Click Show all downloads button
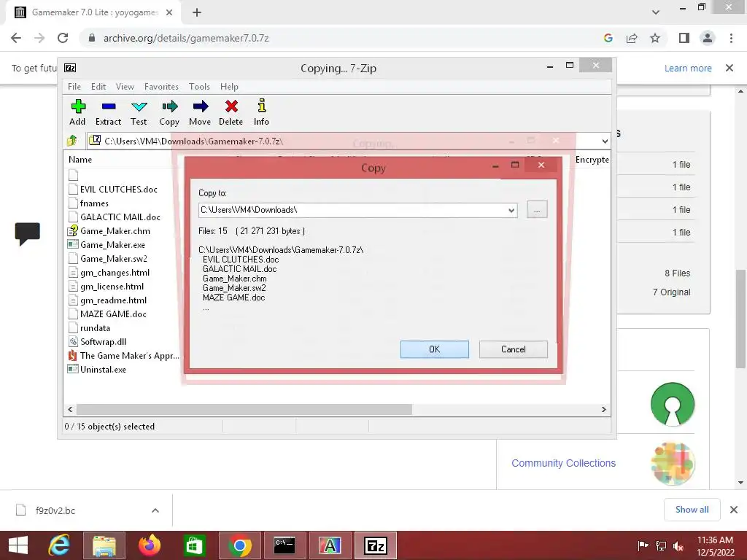Screen dimensions: 747x560 [x=692, y=510]
